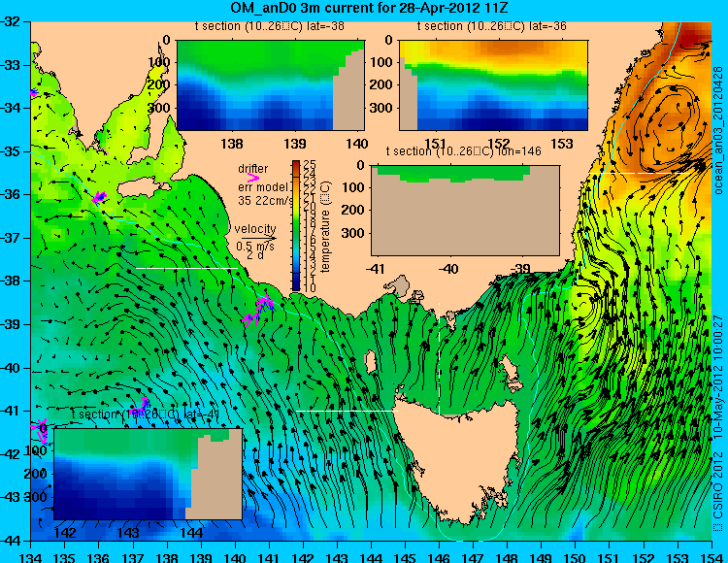The image size is (728, 563).
Task: Click the '148' longitude axis label
Action: pyautogui.click(x=508, y=557)
